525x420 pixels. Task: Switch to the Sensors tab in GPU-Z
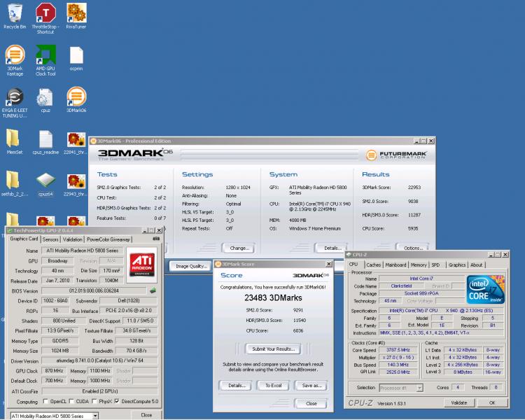(x=50, y=239)
